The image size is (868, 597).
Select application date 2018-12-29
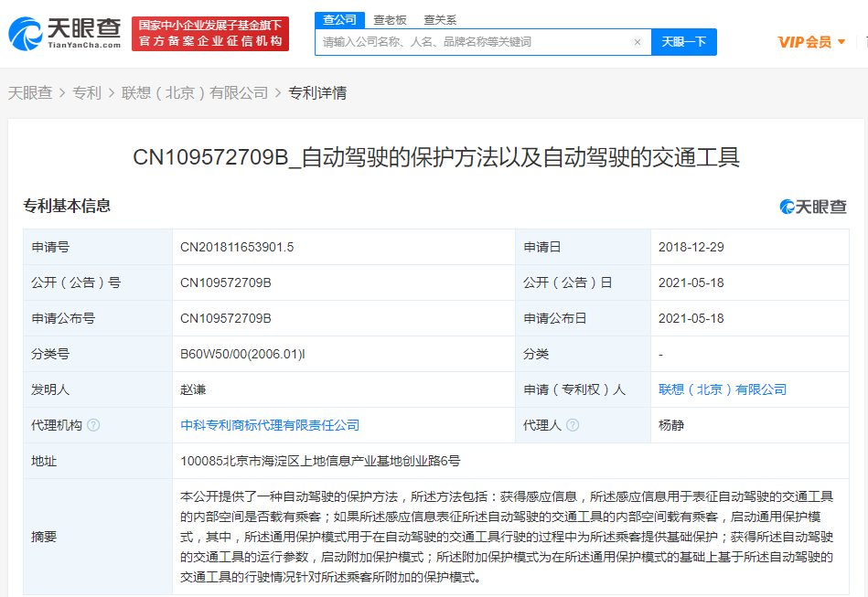click(x=691, y=248)
